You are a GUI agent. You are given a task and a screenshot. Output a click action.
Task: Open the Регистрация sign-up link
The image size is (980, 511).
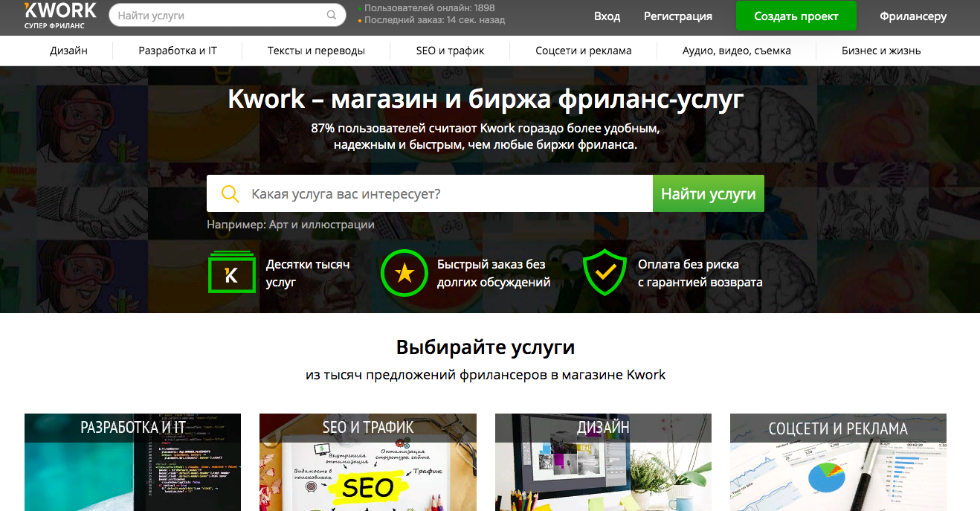tap(678, 16)
